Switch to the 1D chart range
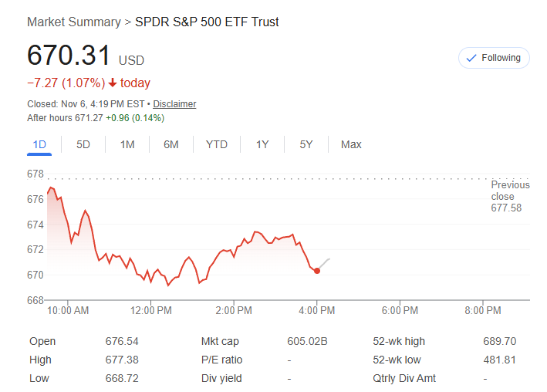Viewport: 547px width, 392px height. (39, 144)
